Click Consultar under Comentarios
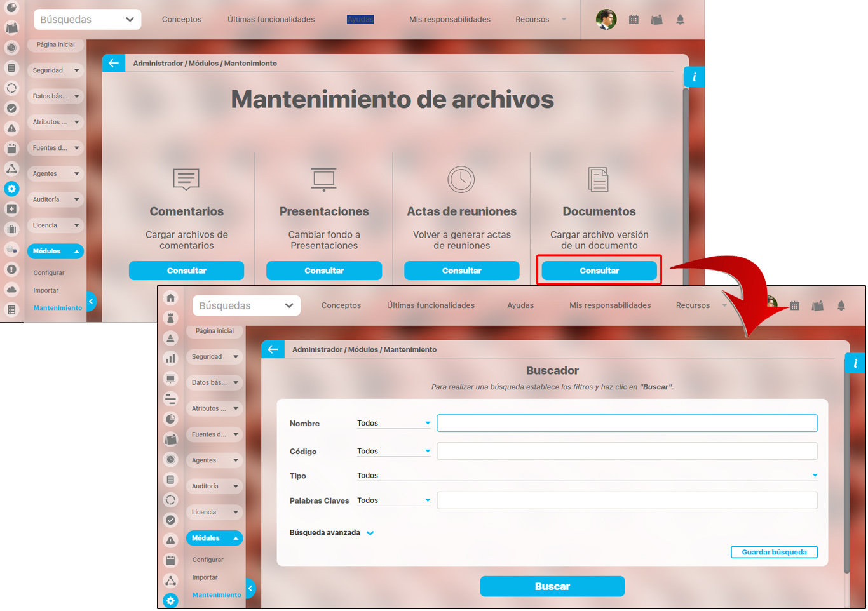868x611 pixels. (x=186, y=271)
